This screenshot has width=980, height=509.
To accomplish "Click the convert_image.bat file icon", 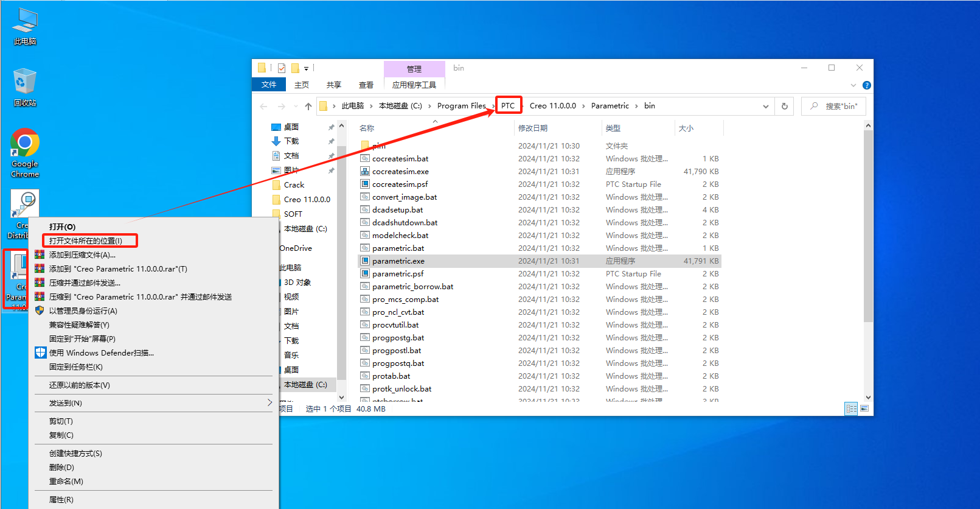I will [365, 197].
